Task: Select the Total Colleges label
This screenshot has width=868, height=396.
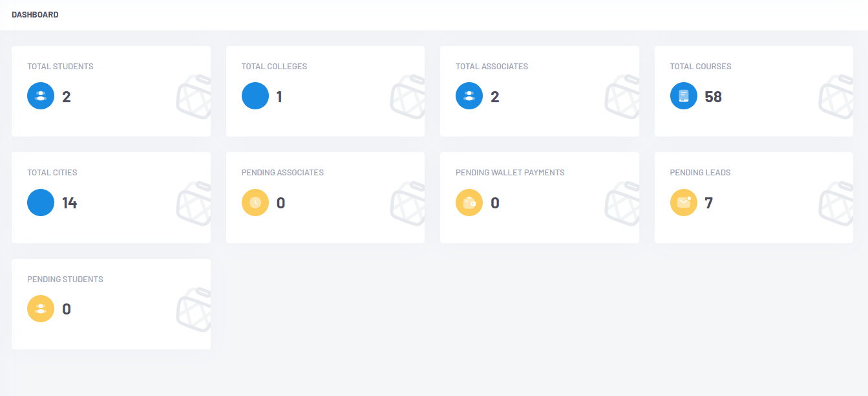Action: [x=274, y=67]
